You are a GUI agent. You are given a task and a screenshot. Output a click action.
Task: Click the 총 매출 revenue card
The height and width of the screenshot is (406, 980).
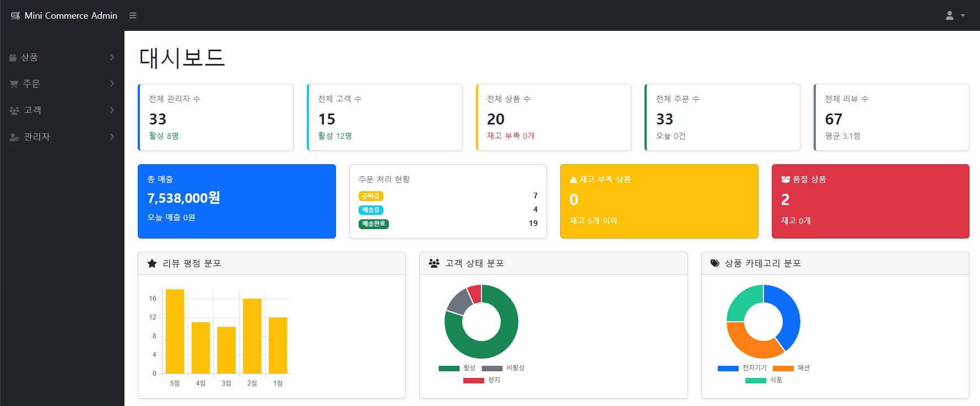click(x=237, y=201)
